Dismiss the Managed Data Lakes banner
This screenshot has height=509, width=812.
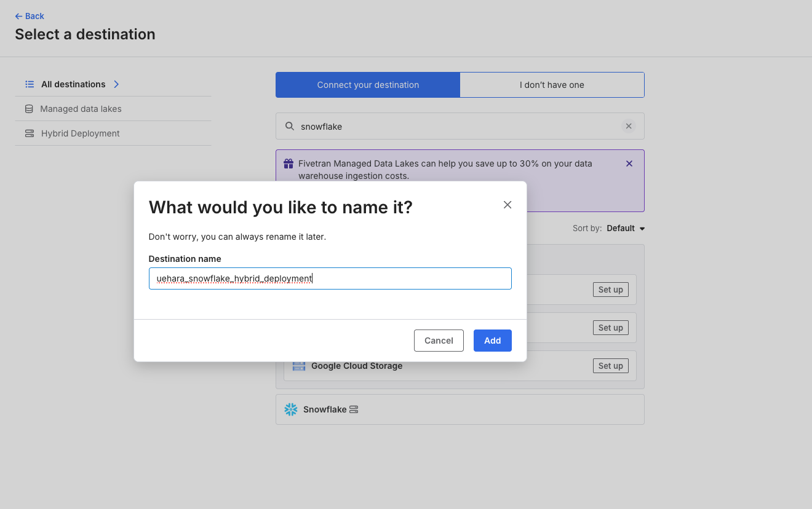(629, 164)
